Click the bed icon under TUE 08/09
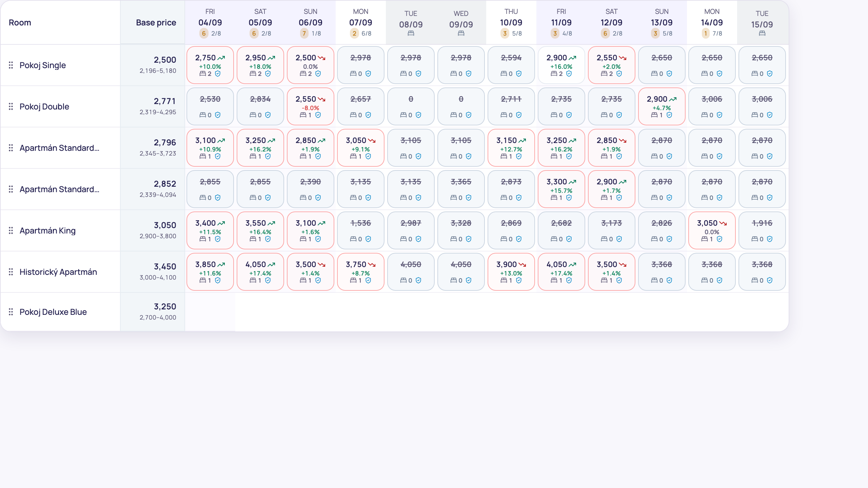868x488 pixels. coord(411,33)
